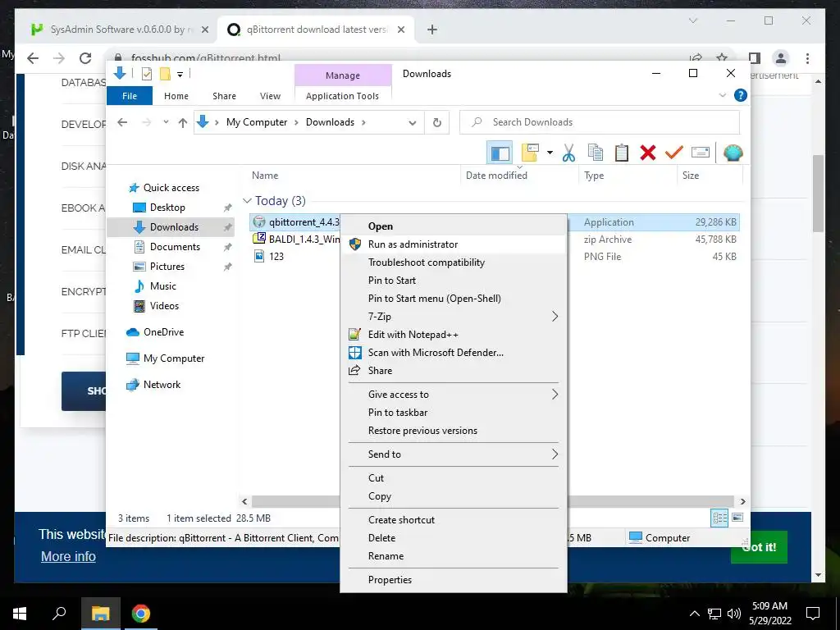This screenshot has height=630, width=840.
Task: Choose Properties in the context menu
Action: (x=453, y=580)
